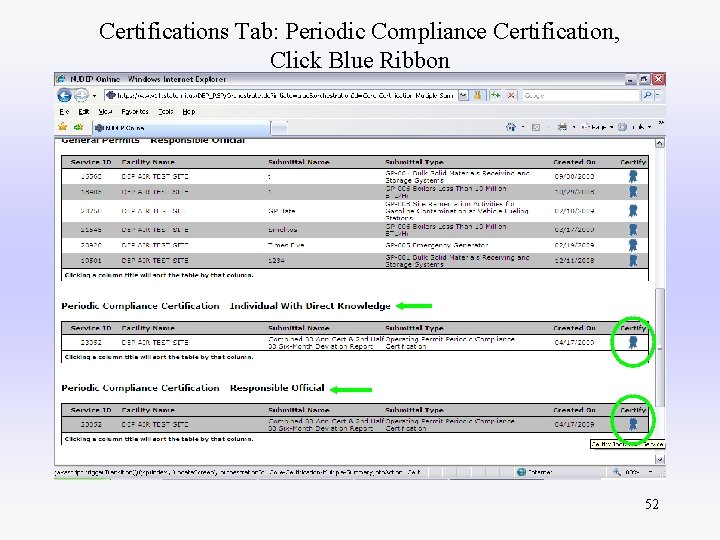Click the Internet Explorer window icon in title bar

[61, 79]
